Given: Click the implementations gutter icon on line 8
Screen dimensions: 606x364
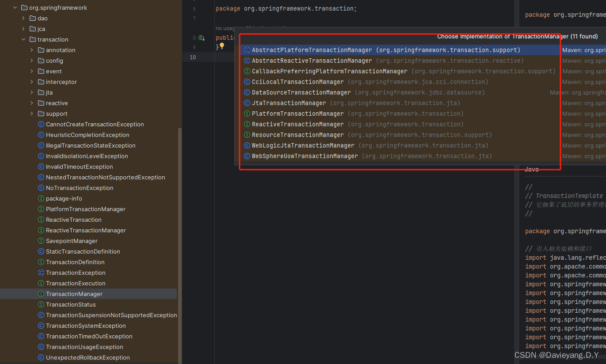Looking at the screenshot, I should [x=201, y=38].
